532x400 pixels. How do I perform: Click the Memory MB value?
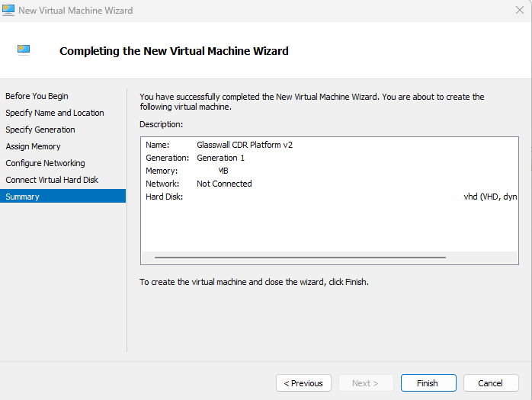click(223, 171)
